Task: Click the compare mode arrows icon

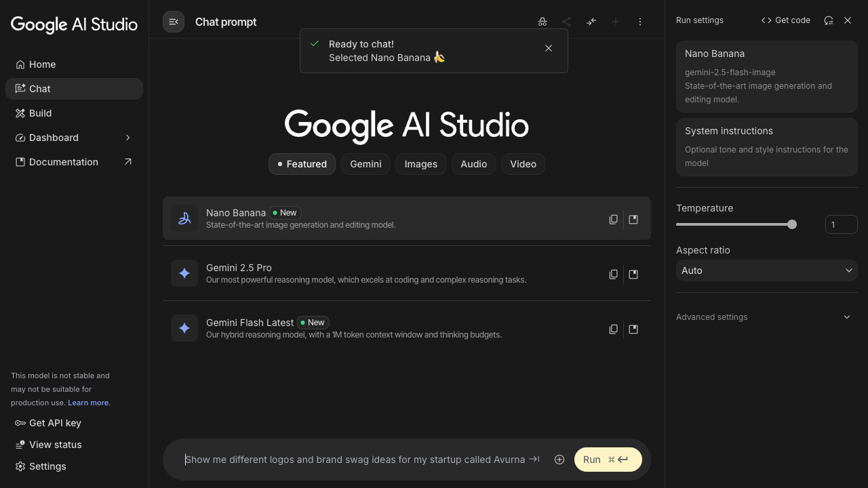Action: [591, 22]
